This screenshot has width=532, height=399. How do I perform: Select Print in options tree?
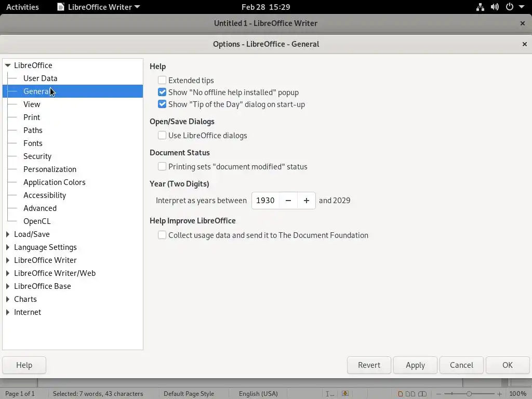[x=32, y=117]
